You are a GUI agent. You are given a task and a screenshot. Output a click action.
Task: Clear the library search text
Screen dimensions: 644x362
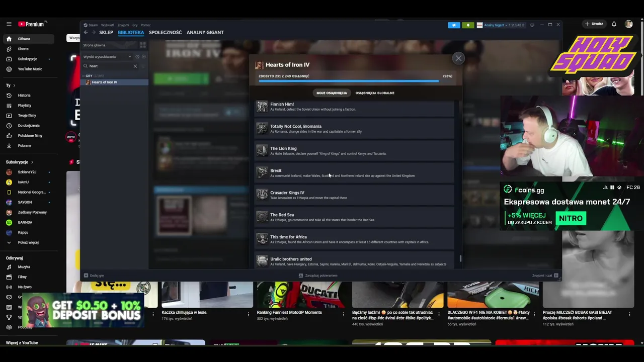coord(135,66)
